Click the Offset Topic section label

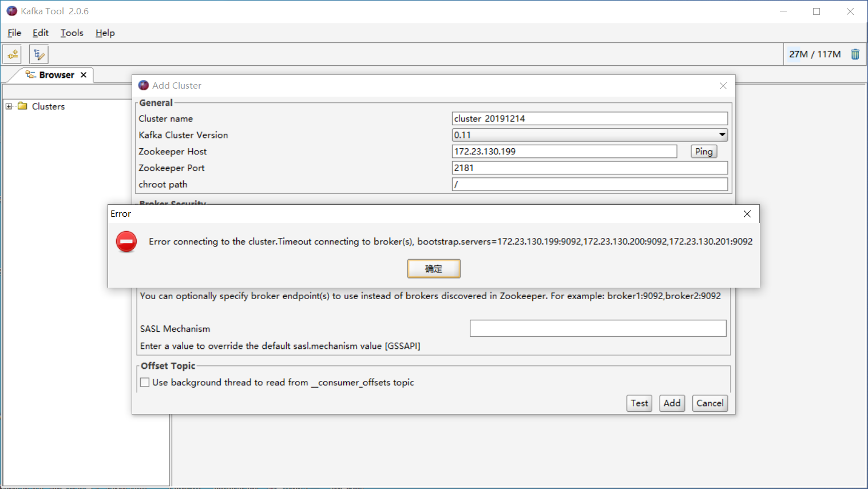168,366
